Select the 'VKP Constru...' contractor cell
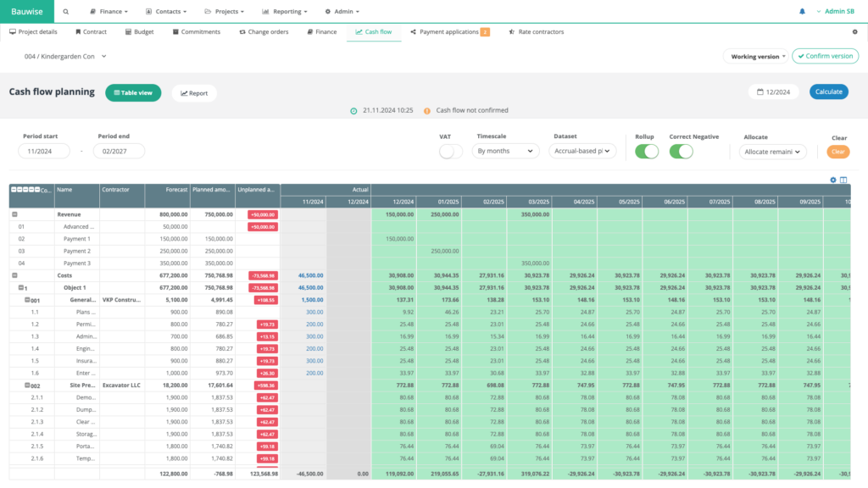 pyautogui.click(x=121, y=300)
